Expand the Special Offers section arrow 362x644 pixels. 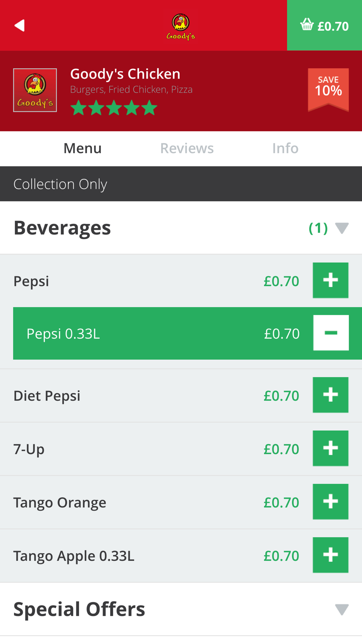[341, 609]
